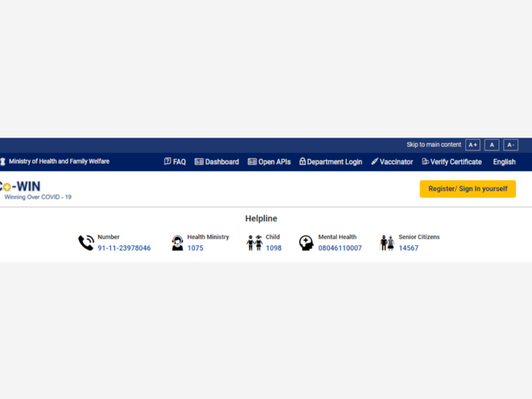Image resolution: width=532 pixels, height=399 pixels.
Task: Click the Department Login lock icon
Action: [302, 161]
